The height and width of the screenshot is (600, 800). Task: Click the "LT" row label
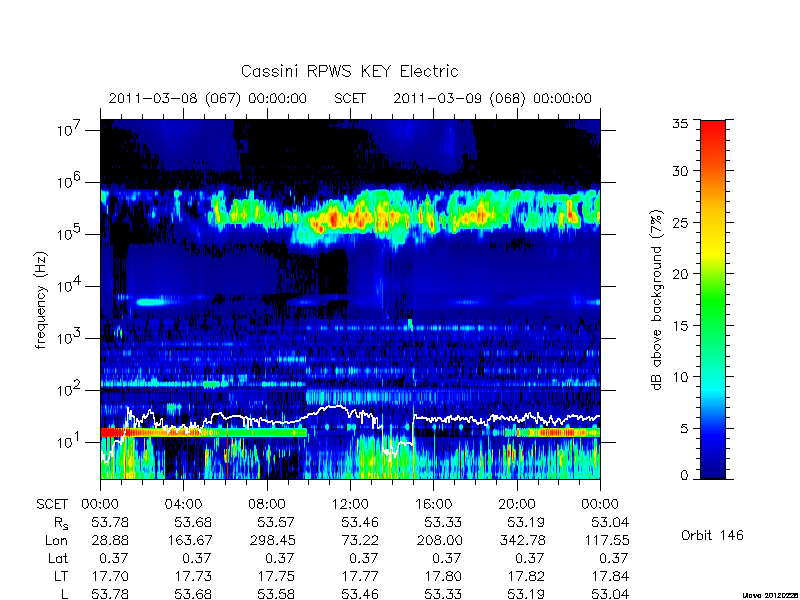click(60, 576)
